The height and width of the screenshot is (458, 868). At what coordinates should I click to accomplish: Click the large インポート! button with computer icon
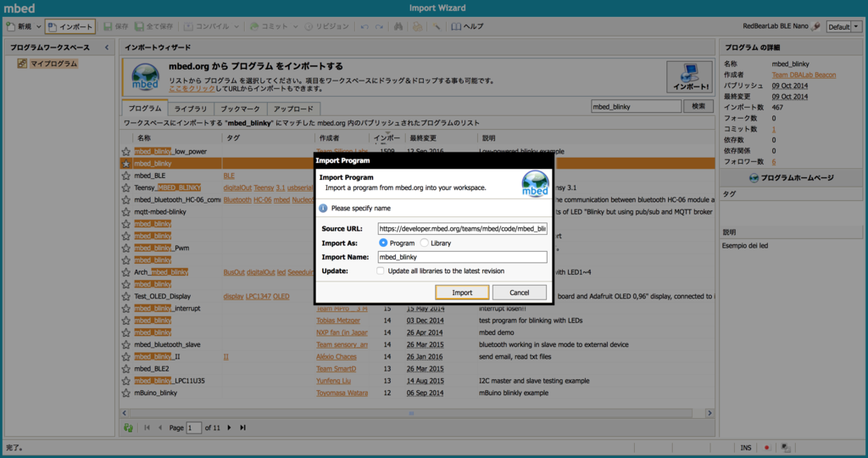tap(689, 77)
